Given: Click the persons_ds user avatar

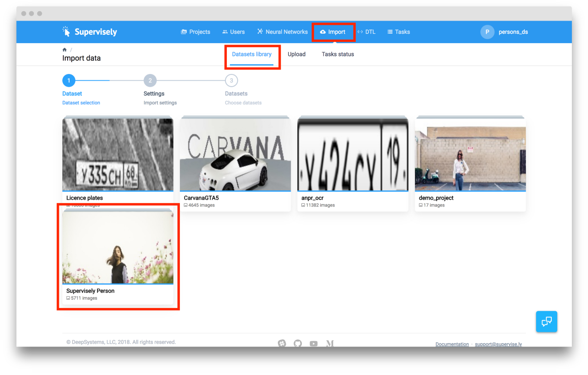Looking at the screenshot, I should point(487,32).
